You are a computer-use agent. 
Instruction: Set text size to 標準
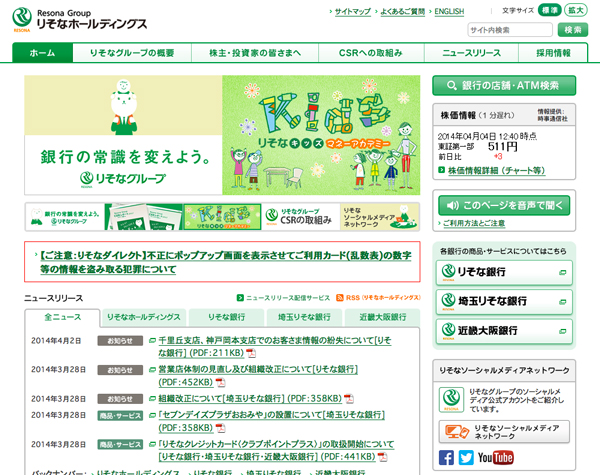click(x=549, y=10)
